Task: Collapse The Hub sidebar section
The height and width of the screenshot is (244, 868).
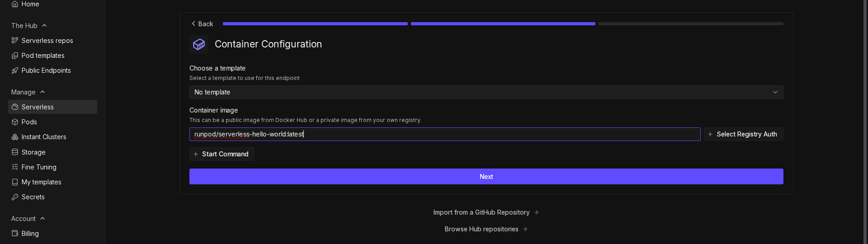Action: click(x=44, y=26)
